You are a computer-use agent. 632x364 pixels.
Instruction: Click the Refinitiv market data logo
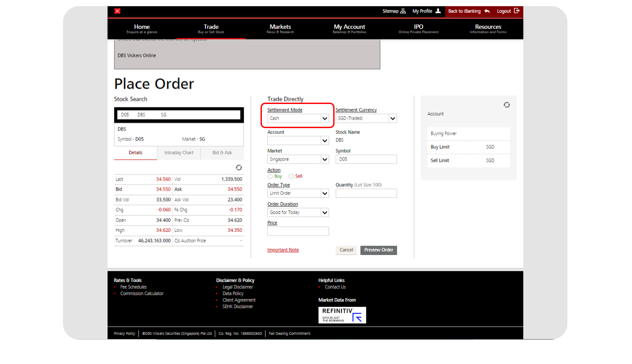(x=342, y=315)
